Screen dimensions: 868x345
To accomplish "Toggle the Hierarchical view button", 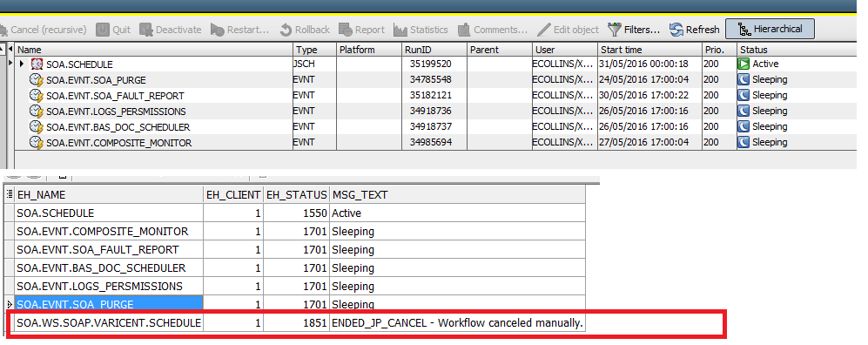I will 770,30.
